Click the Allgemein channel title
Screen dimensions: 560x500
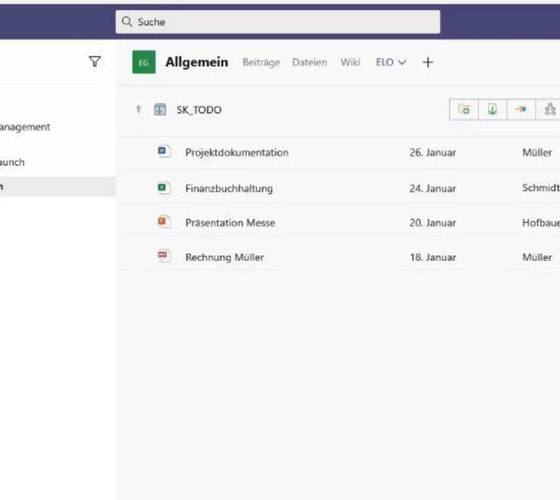click(197, 62)
